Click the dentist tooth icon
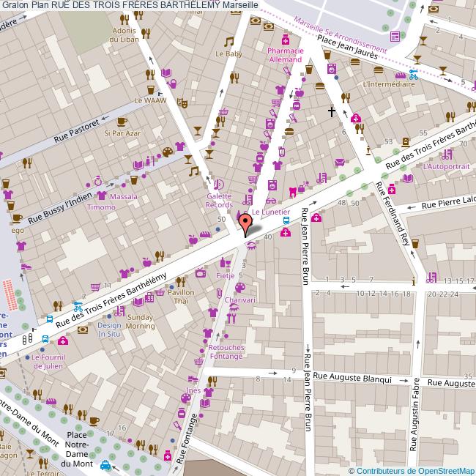This screenshot has height=476, width=476. coord(293,190)
